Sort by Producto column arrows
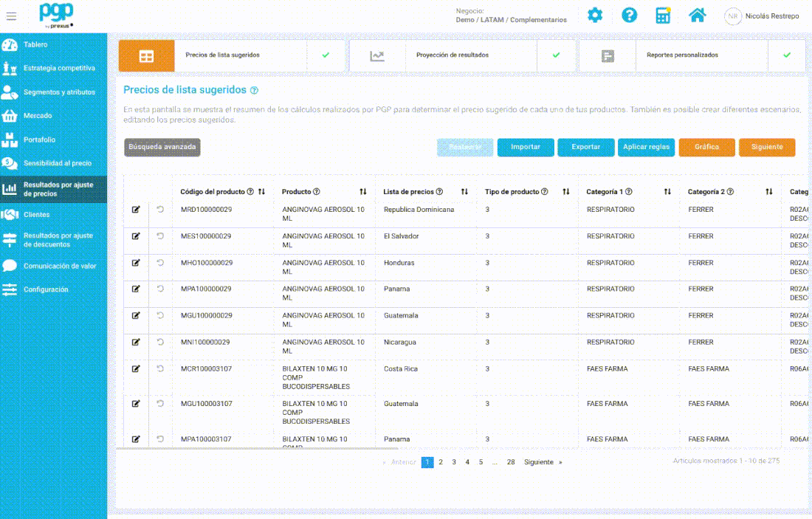Image resolution: width=812 pixels, height=519 pixels. click(x=363, y=192)
